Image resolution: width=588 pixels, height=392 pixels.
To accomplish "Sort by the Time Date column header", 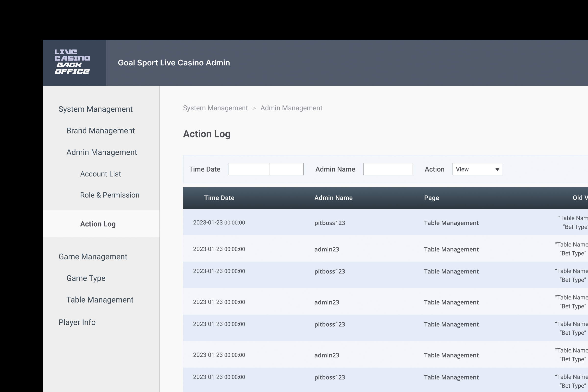I will coord(219,197).
